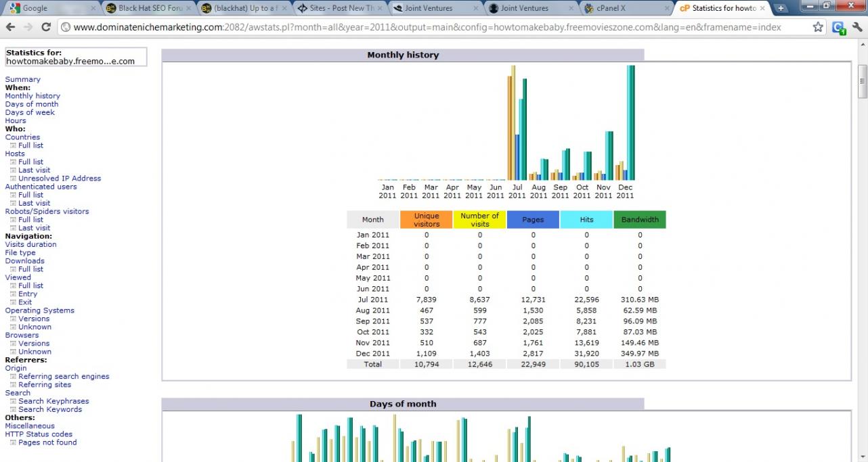This screenshot has height=462, width=868.
Task: Click the Dec 2011 bar group in chart
Action: tap(625, 123)
